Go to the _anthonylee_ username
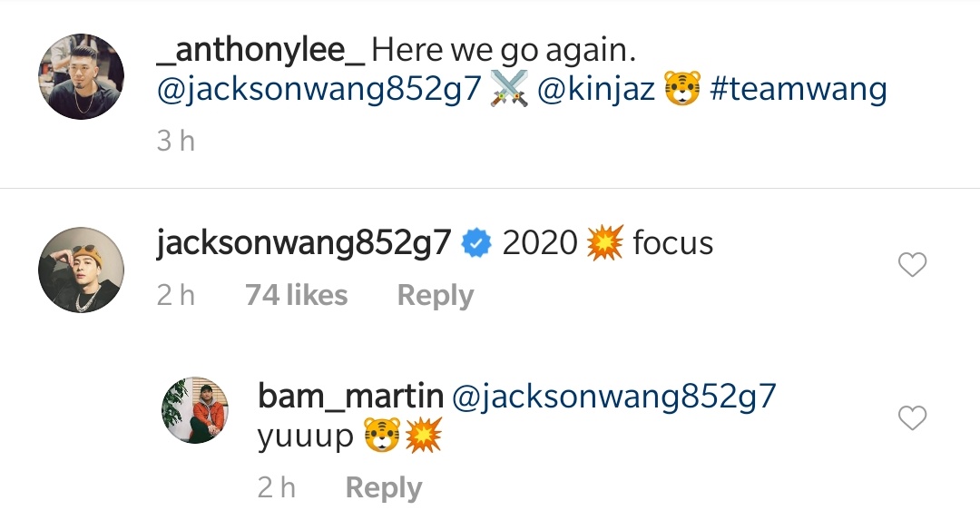 pyautogui.click(x=260, y=50)
